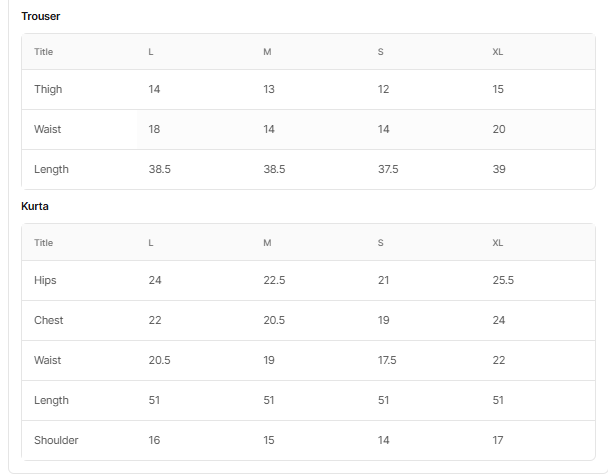Click the Kurta table heading
This screenshot has width=610, height=475.
35,206
